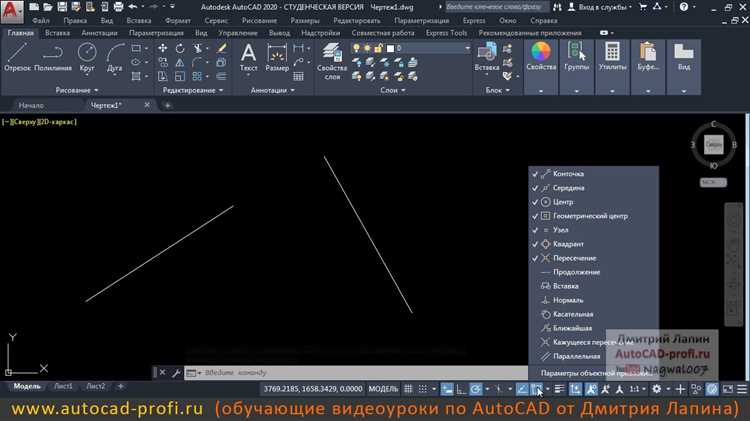
Task: Click the command line customize wrench icon
Action: [x=176, y=373]
